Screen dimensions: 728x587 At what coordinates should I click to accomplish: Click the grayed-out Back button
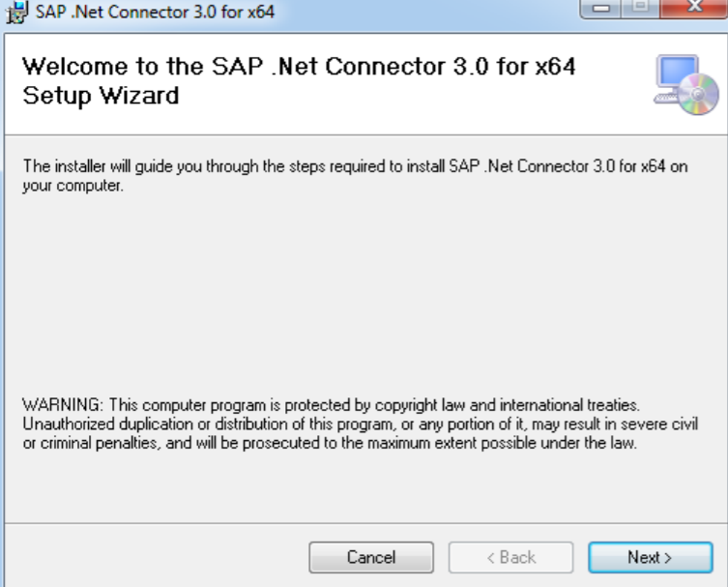pyautogui.click(x=510, y=557)
